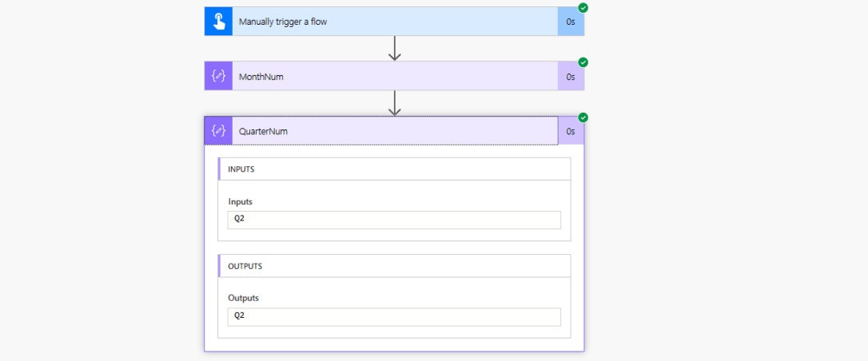Click the MonthNum success checkmark badge

click(583, 62)
